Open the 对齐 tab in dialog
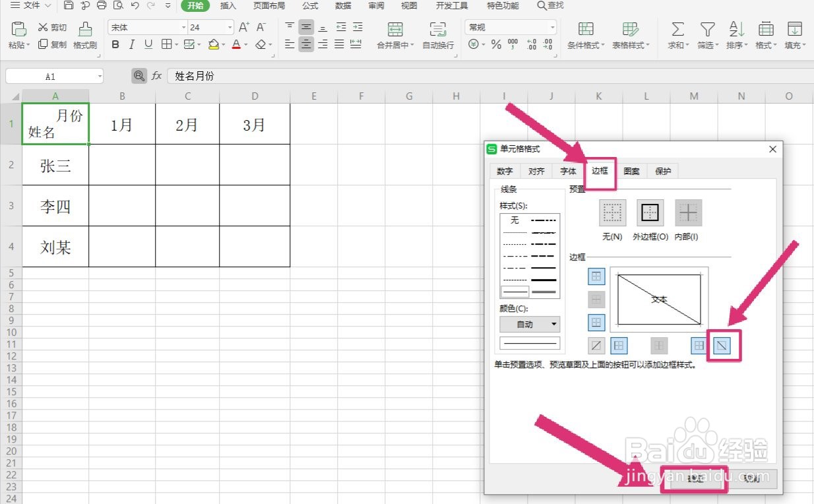 tap(536, 171)
